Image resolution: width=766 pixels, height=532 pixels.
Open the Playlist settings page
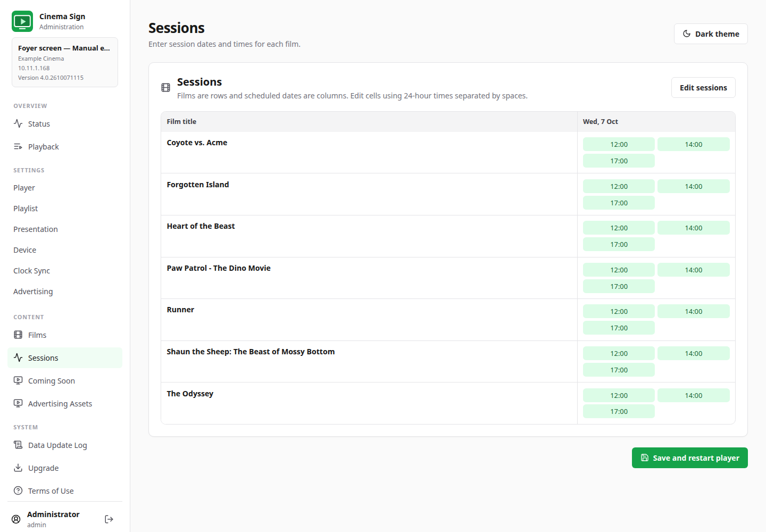tap(65, 209)
